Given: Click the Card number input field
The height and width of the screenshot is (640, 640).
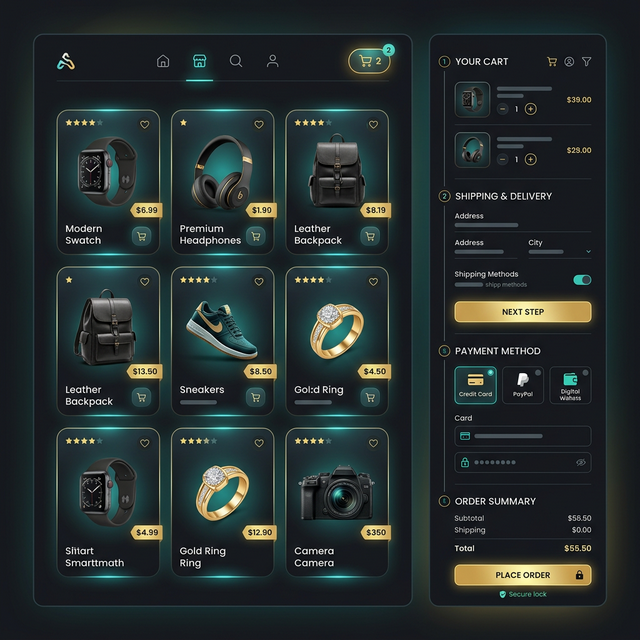Looking at the screenshot, I should pos(522,436).
